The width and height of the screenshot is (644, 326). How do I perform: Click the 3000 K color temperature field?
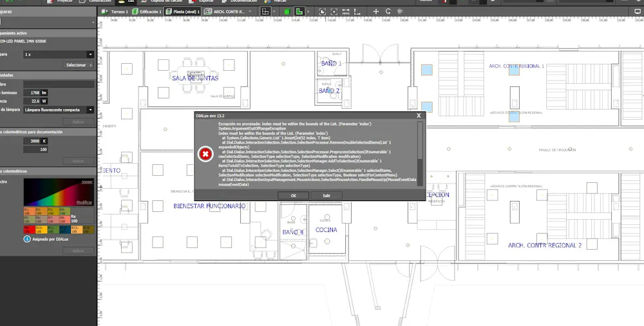click(x=35, y=141)
